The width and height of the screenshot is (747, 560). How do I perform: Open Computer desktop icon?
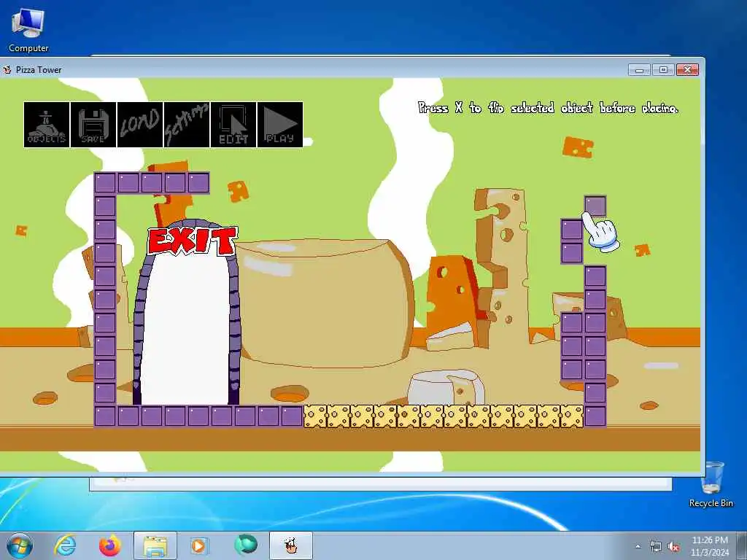coord(28,31)
